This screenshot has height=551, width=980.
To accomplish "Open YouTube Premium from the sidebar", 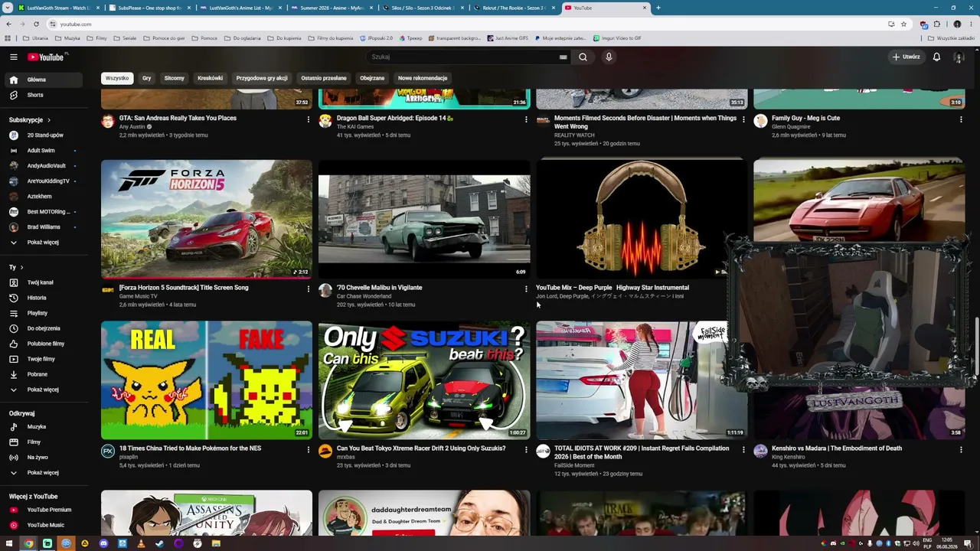I will coord(44,510).
